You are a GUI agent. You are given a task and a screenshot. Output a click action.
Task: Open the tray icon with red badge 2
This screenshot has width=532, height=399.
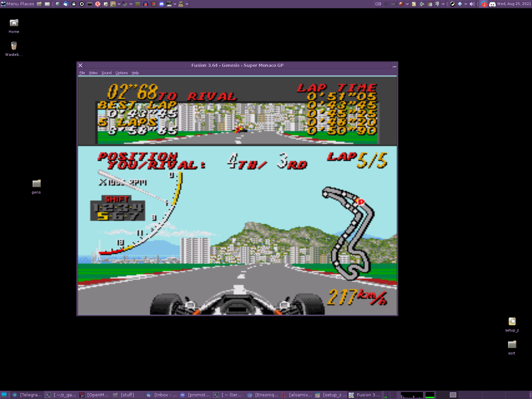[484, 4]
